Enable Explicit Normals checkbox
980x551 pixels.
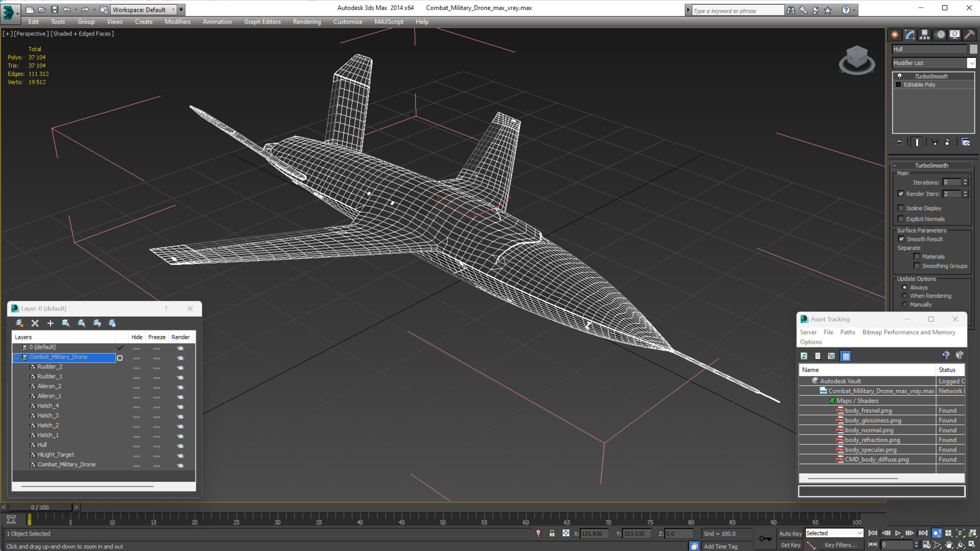click(901, 219)
